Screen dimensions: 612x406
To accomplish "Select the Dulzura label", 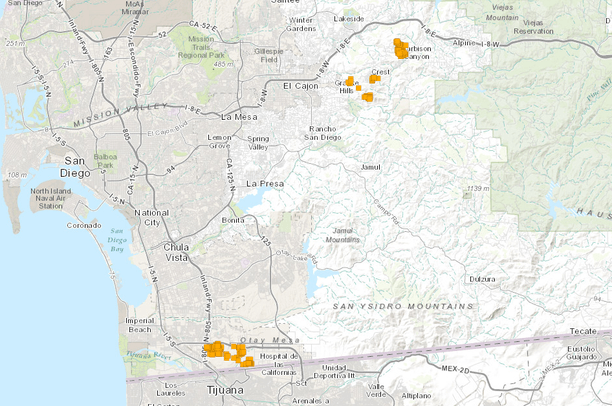I will coord(482,279).
